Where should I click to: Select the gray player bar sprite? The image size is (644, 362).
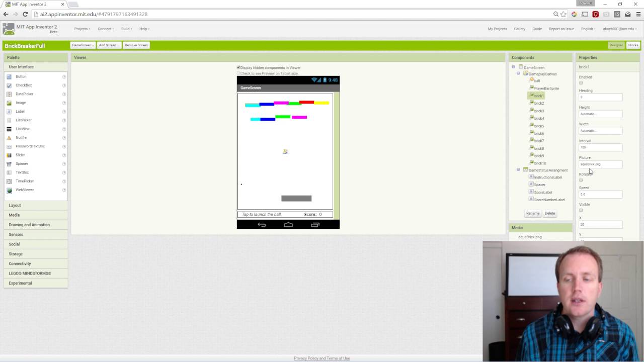[296, 198]
